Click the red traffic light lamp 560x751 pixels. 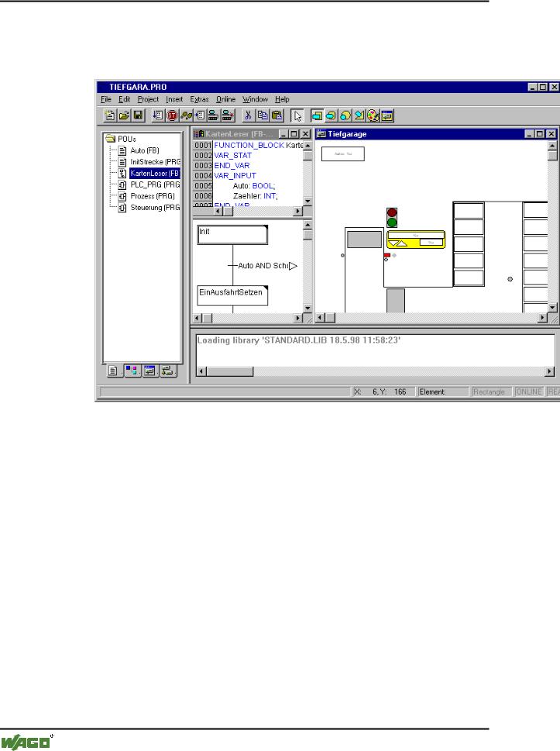click(x=392, y=212)
